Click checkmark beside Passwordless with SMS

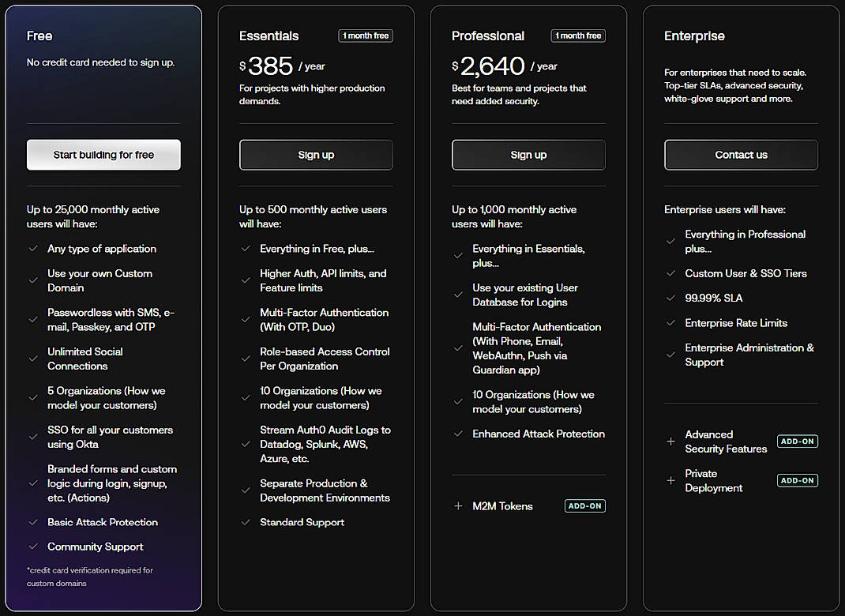(x=33, y=320)
